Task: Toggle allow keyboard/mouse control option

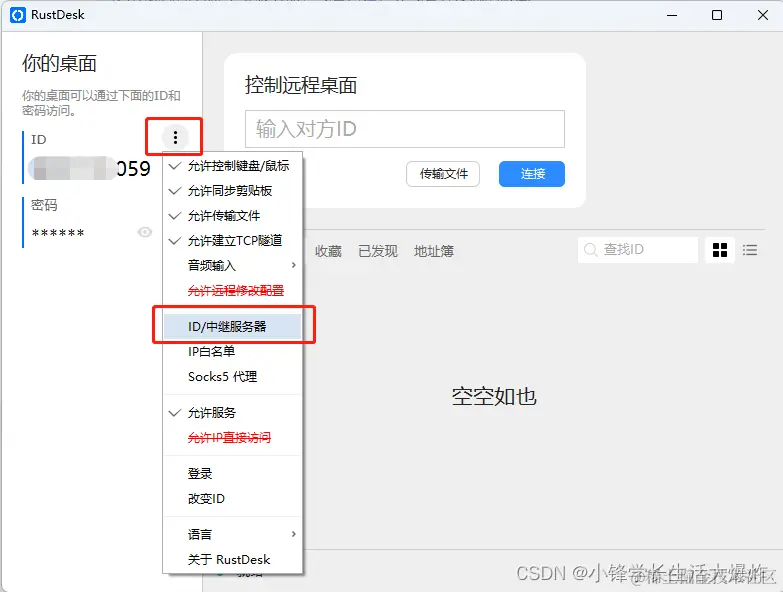Action: click(x=233, y=166)
